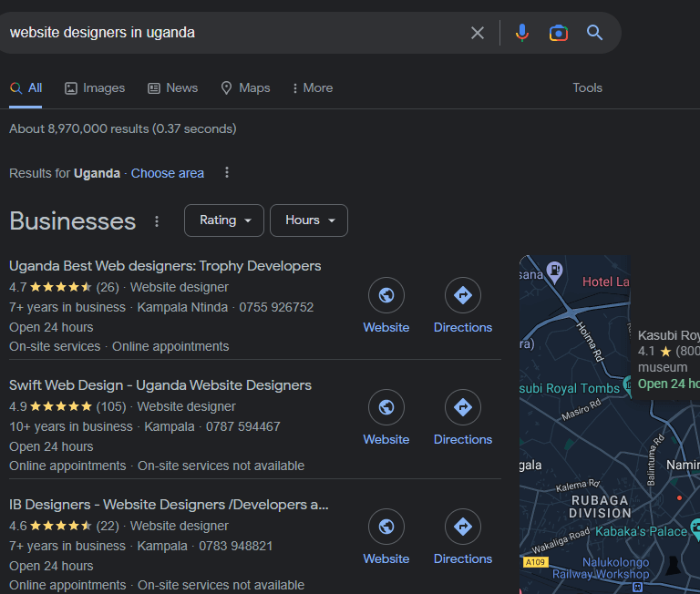Screen dimensions: 700x594
Task: Click the results count text
Action: coord(123,129)
